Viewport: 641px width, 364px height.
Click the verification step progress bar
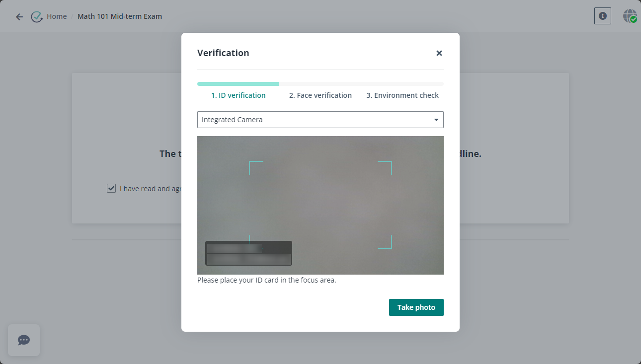[320, 83]
